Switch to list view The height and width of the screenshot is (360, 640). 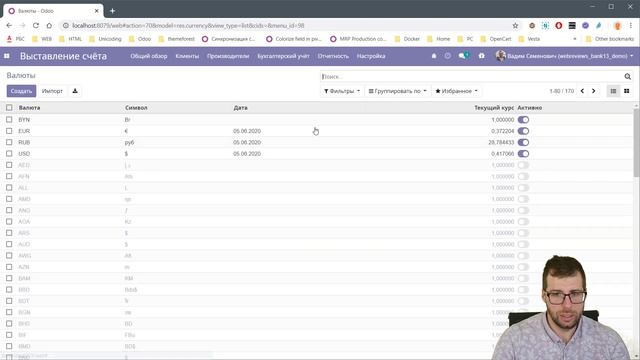pos(613,91)
